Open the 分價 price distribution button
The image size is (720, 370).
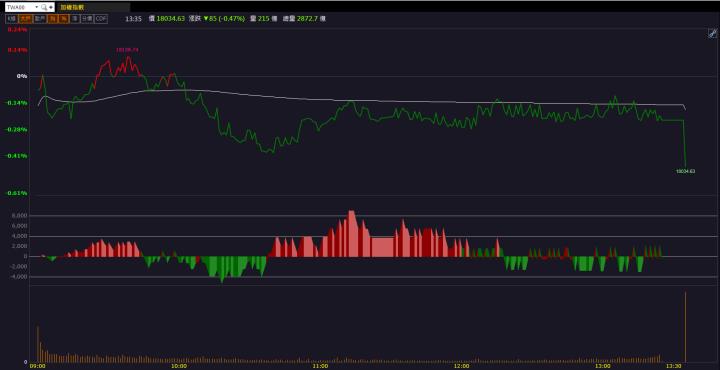87,19
